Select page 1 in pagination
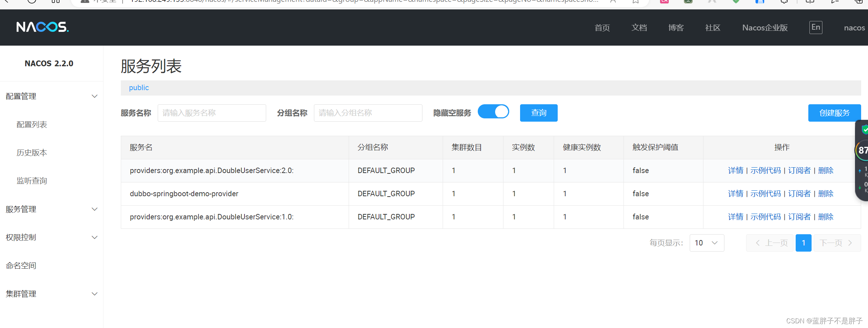Viewport: 868px width, 328px height. point(803,243)
